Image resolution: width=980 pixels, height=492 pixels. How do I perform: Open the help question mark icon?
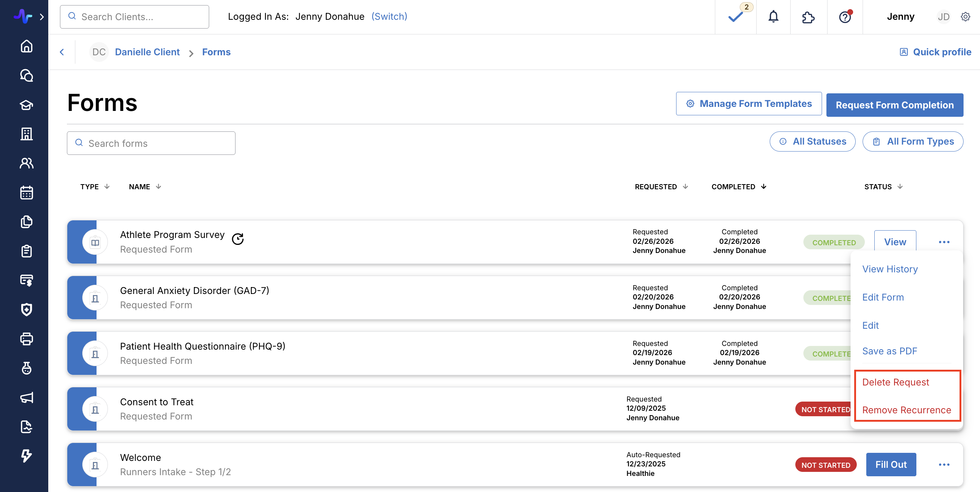click(845, 17)
